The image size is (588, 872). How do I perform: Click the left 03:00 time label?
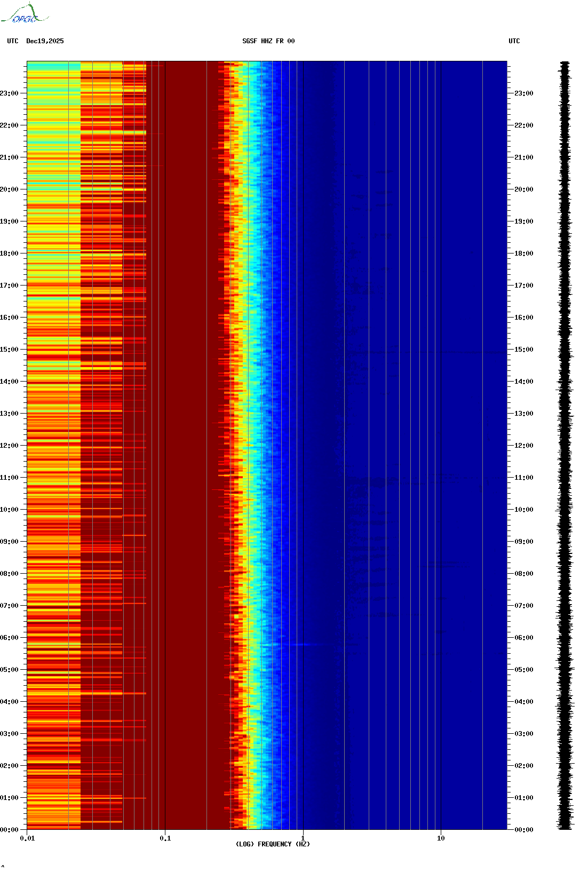pyautogui.click(x=9, y=734)
